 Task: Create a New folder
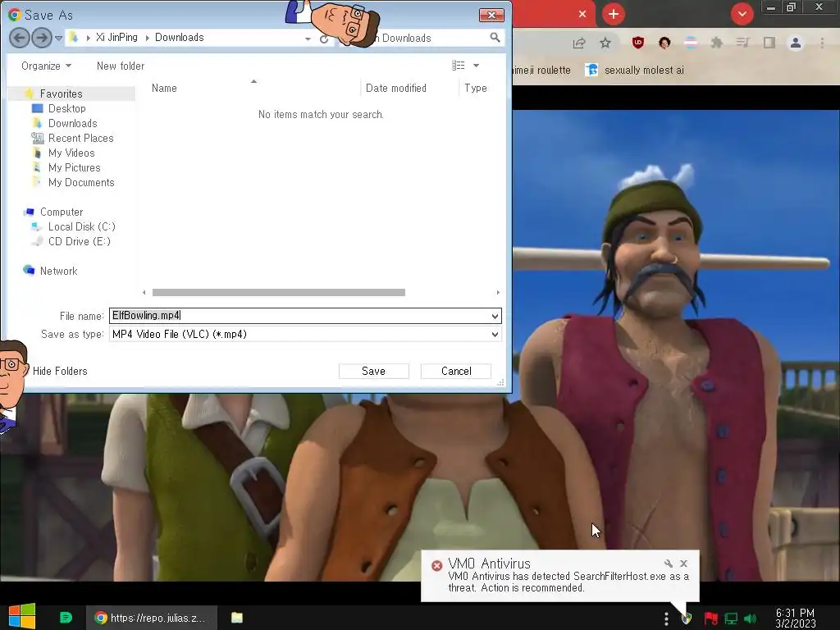[x=120, y=66]
